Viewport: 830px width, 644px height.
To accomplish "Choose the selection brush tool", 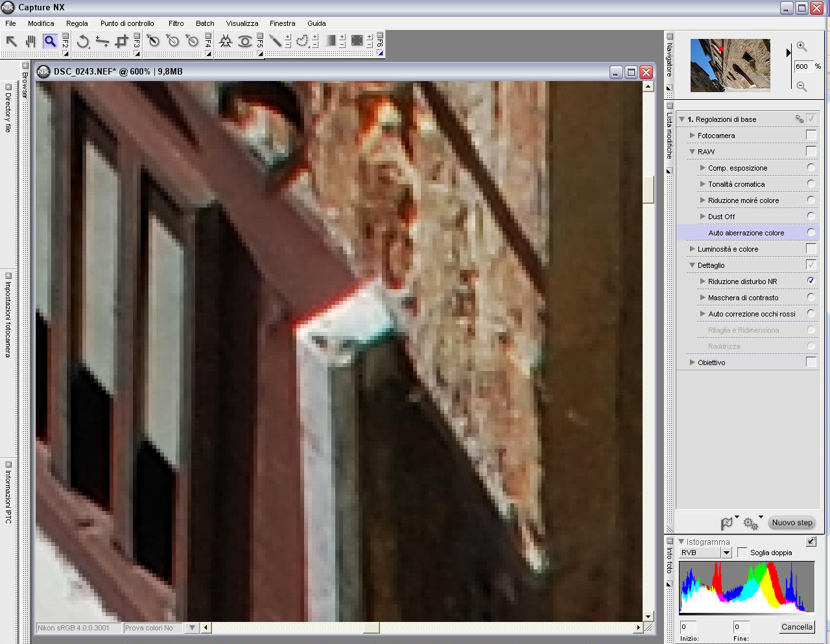I will (276, 41).
